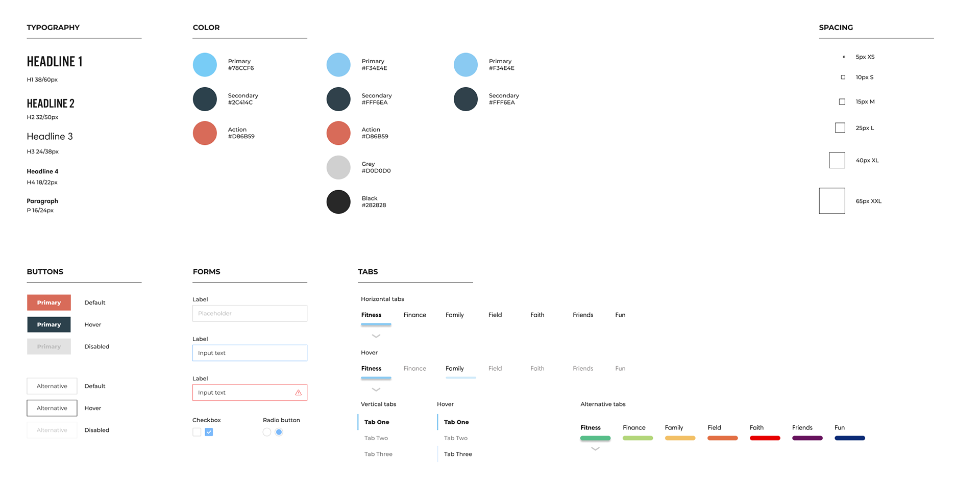This screenshot has width=980, height=486.
Task: Pick the Secondary #2C414C color swatch
Action: coord(205,99)
